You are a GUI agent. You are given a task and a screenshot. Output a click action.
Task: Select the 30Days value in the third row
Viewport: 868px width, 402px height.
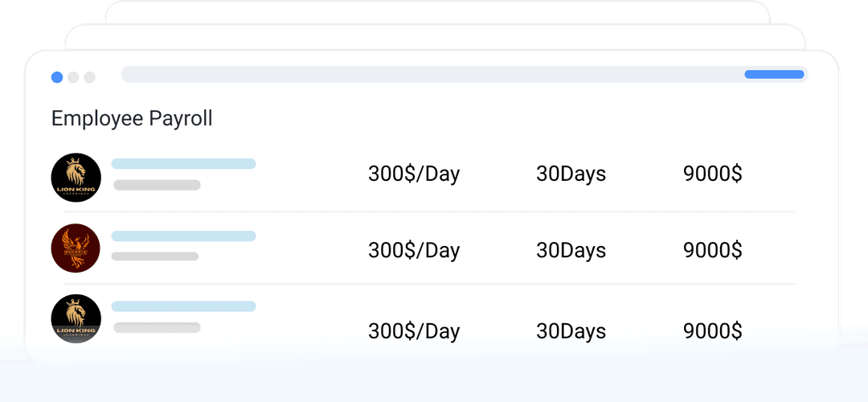(x=571, y=331)
